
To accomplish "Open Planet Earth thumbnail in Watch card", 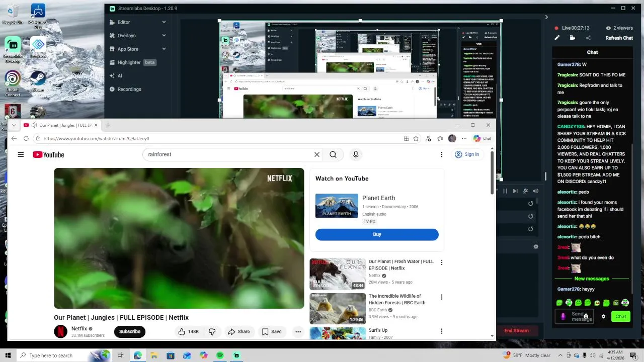I will click(x=337, y=206).
